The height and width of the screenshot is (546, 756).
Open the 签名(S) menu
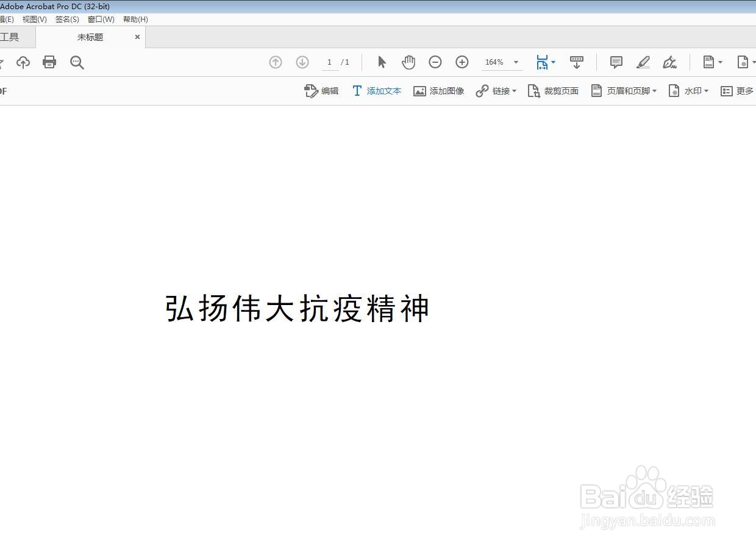pyautogui.click(x=67, y=20)
